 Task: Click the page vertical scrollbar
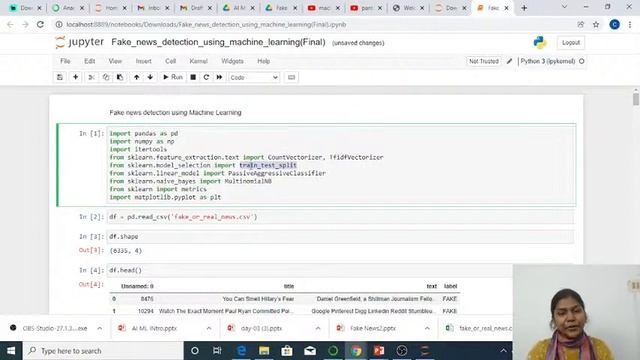636,100
